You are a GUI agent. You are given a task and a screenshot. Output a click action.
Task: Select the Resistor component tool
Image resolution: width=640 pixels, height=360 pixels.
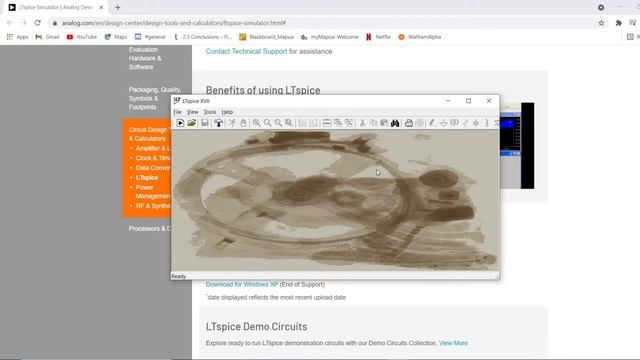[465, 123]
